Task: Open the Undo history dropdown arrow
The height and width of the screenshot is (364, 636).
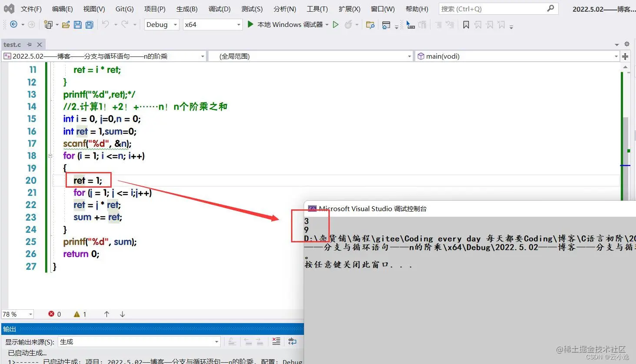Action: [116, 25]
